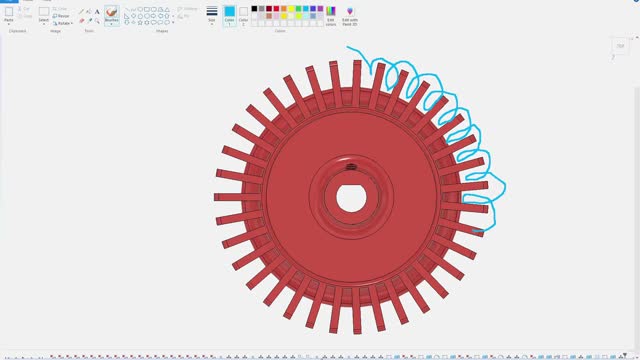The width and height of the screenshot is (640, 360).
Task: Open the Select dropdown arrow
Action: [44, 24]
